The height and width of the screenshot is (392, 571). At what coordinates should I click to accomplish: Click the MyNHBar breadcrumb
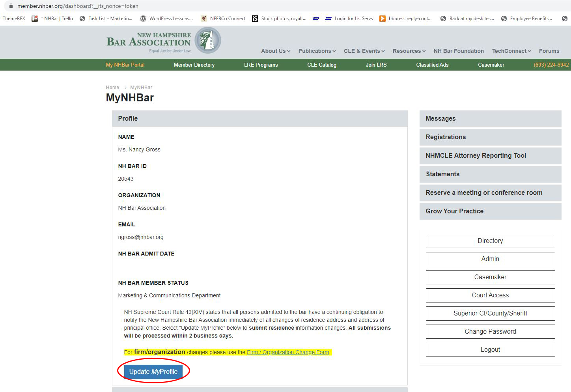(141, 88)
